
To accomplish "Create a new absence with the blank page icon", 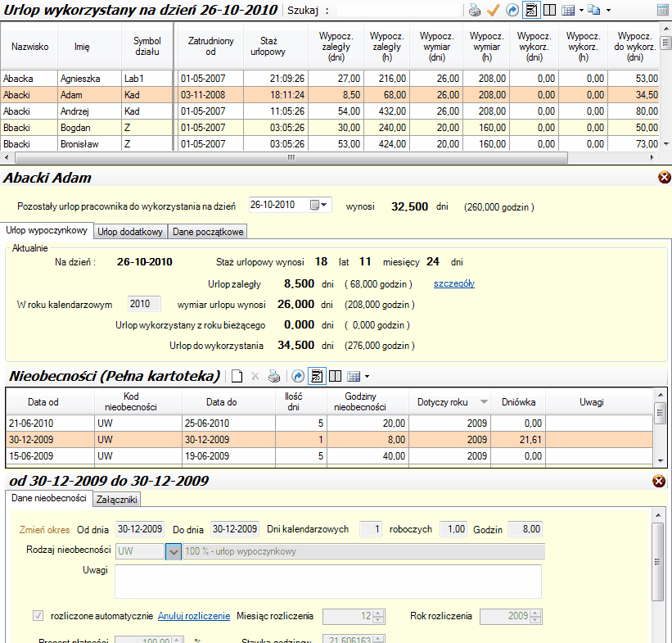I will point(237,377).
